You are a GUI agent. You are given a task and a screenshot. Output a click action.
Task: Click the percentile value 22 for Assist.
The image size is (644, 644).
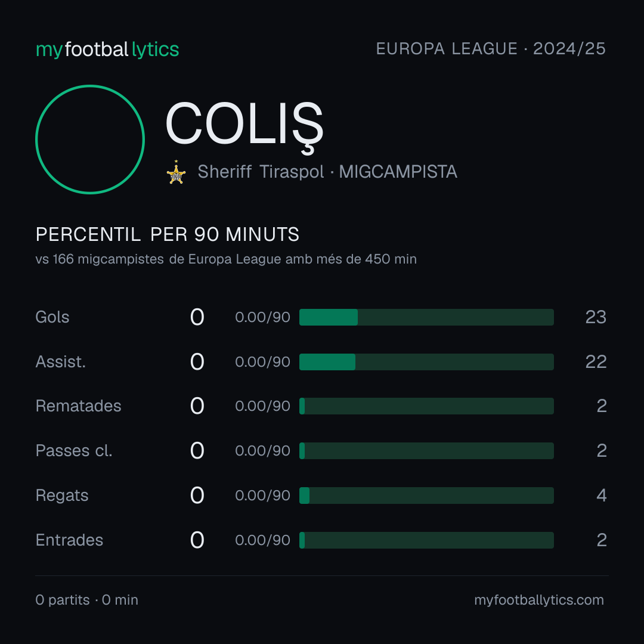pos(596,362)
